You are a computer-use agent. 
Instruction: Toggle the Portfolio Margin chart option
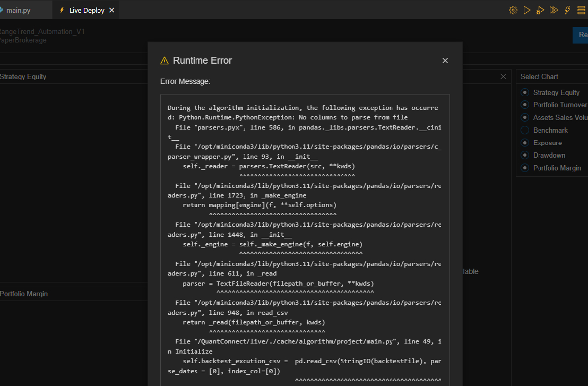tap(525, 168)
